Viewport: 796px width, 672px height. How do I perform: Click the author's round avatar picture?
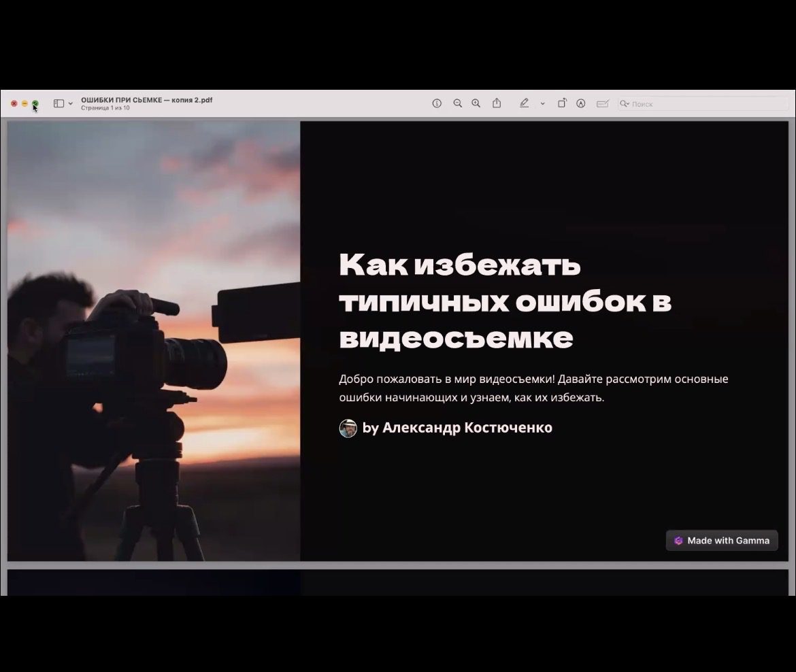pyautogui.click(x=348, y=428)
